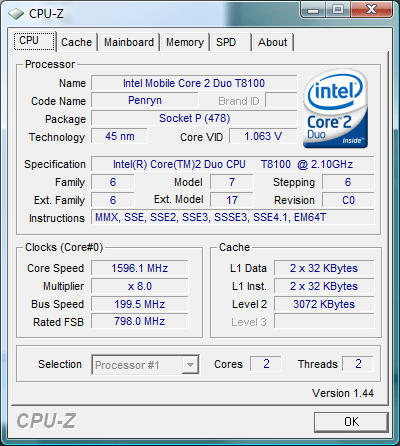Click the L1 Data cache value

pyautogui.click(x=324, y=268)
